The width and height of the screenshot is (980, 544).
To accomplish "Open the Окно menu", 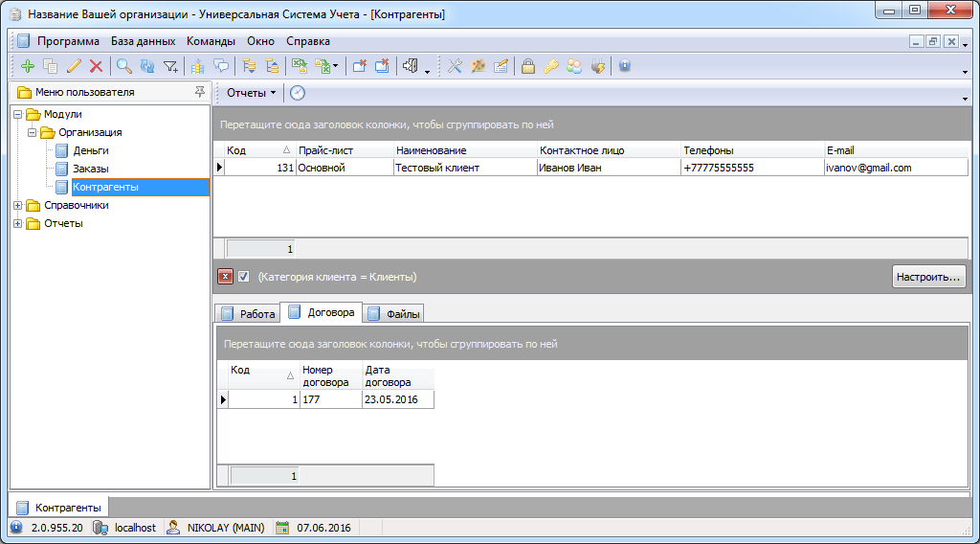I will click(x=260, y=41).
